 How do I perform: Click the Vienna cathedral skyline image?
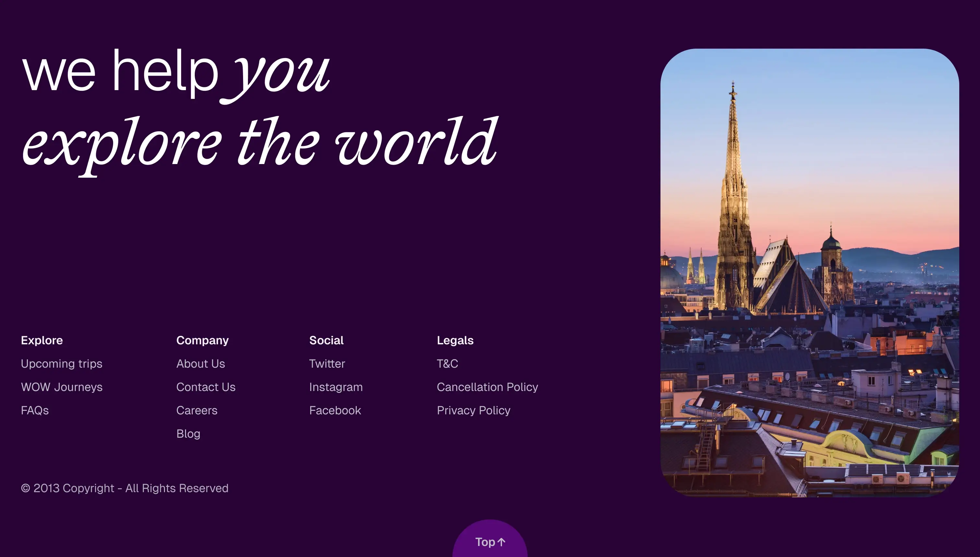point(810,272)
